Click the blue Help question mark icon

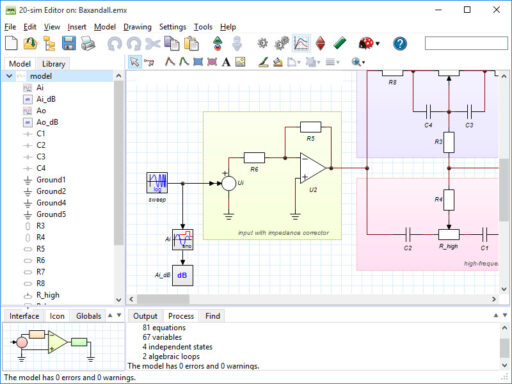(400, 44)
